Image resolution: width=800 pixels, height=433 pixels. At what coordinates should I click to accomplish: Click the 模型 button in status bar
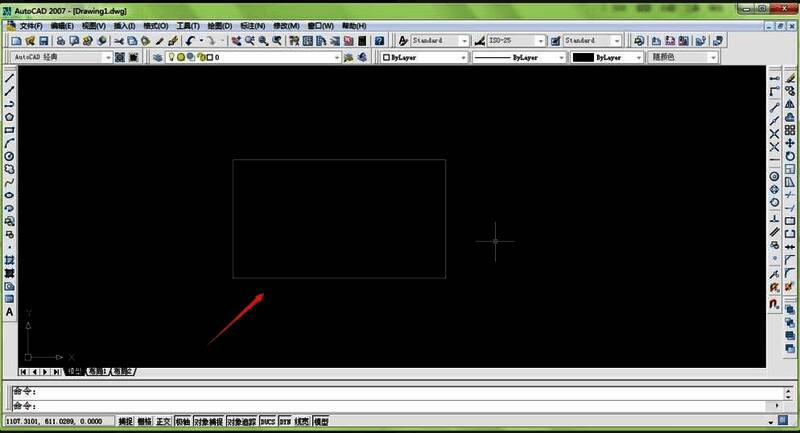click(321, 422)
